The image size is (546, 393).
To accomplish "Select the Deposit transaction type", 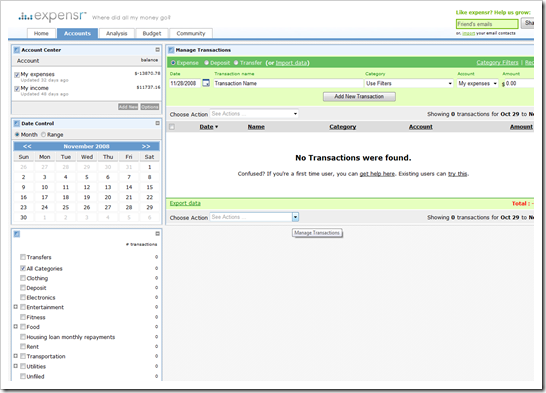I will [206, 63].
